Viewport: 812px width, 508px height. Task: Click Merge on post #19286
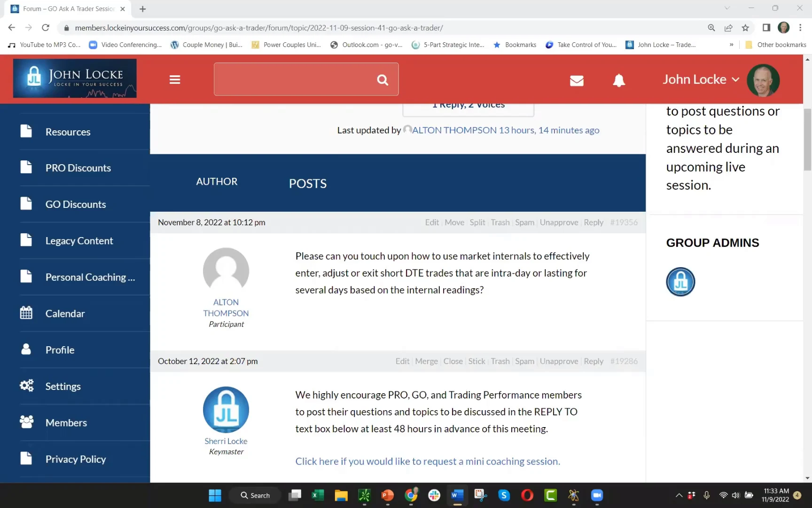pyautogui.click(x=426, y=361)
